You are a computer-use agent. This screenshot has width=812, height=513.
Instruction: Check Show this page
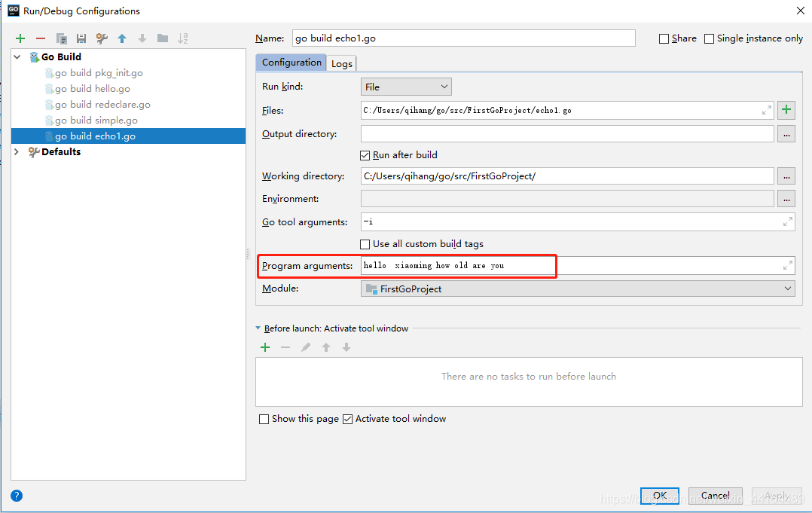(x=264, y=420)
